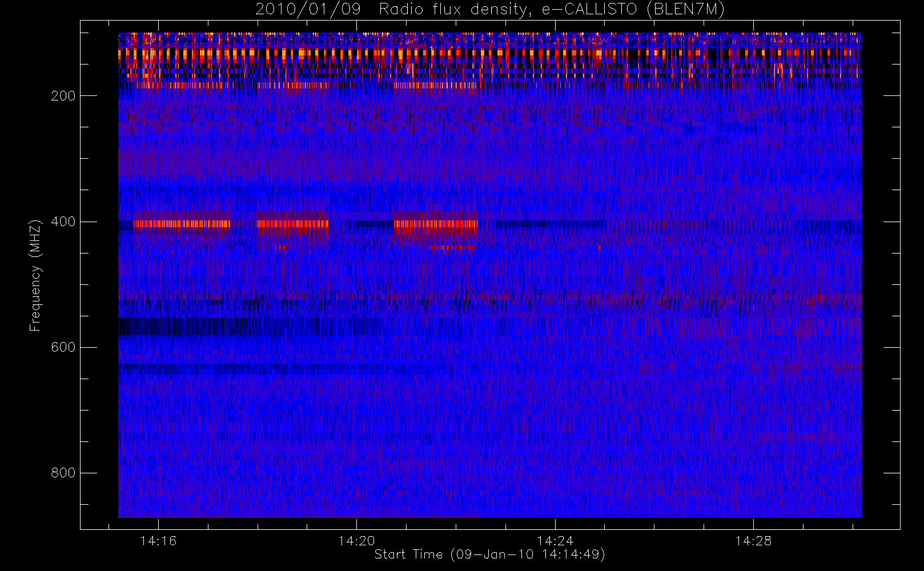Click the 14:16 time tick label
This screenshot has width=924, height=571.
click(x=158, y=541)
